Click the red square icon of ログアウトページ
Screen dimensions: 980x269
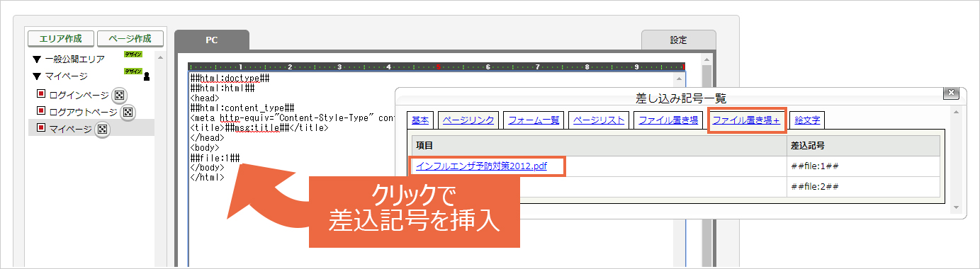(41, 111)
